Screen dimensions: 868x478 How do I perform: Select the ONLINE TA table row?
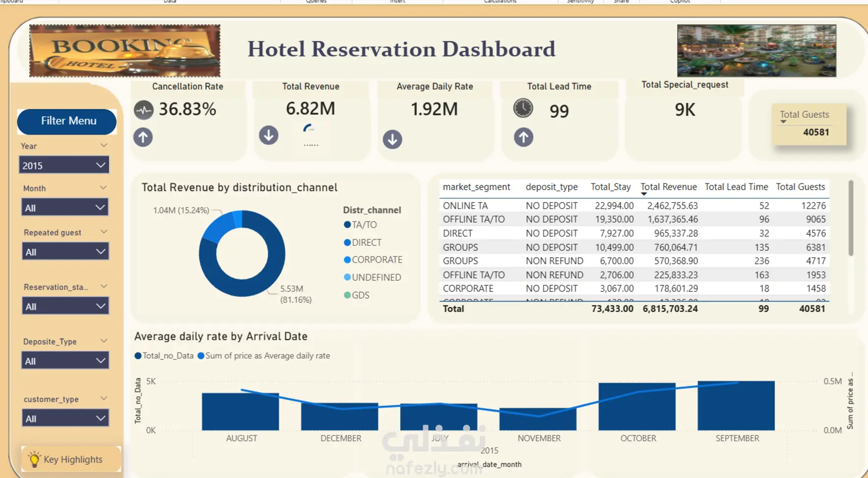coord(634,205)
